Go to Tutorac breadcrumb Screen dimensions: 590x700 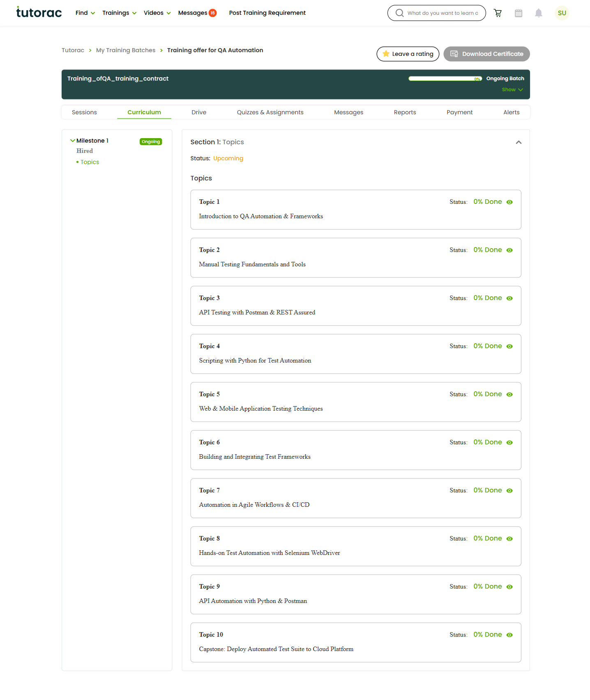click(73, 50)
